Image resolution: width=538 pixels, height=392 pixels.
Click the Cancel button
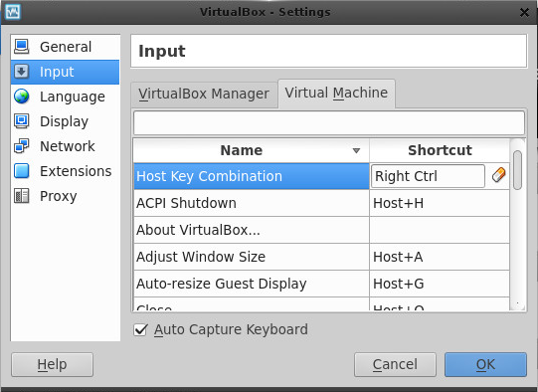395,364
